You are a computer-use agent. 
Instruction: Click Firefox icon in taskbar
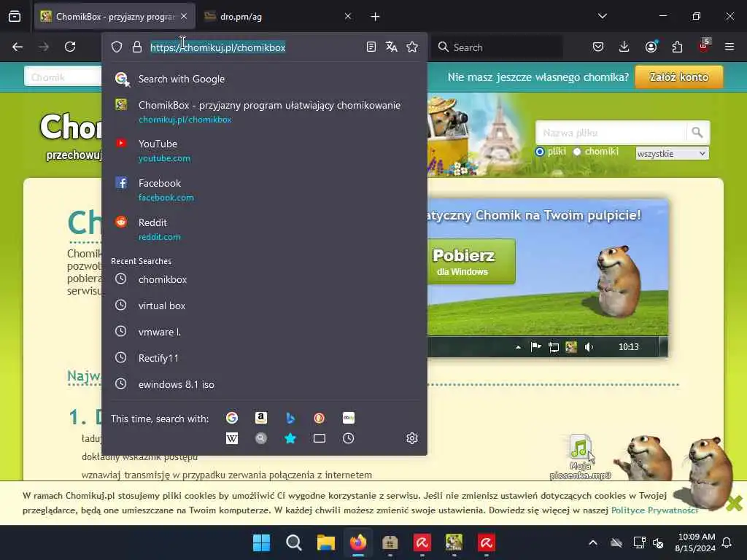pos(357,542)
